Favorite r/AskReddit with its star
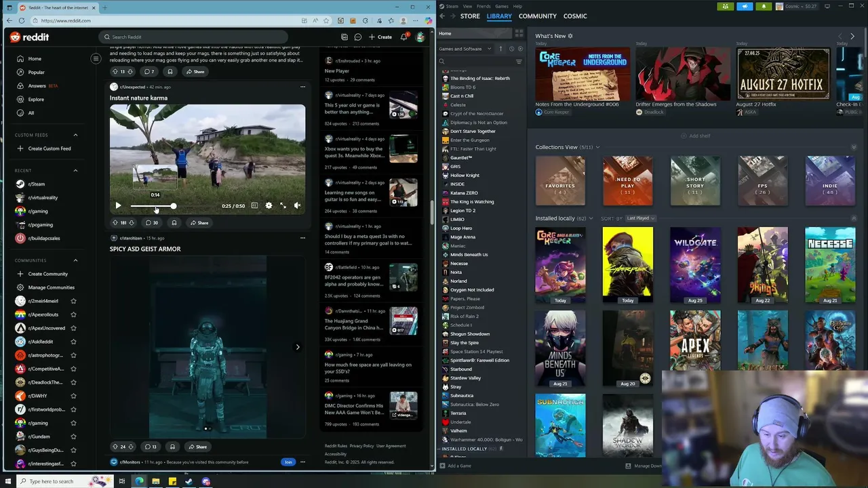This screenshot has height=488, width=868. pos(73,342)
